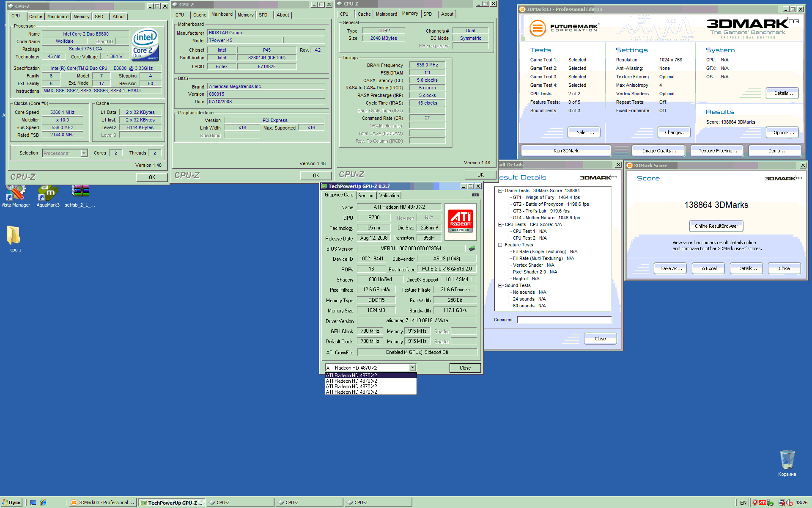The width and height of the screenshot is (812, 508).
Task: Click the Demo... button in 3DMark03
Action: 776,151
